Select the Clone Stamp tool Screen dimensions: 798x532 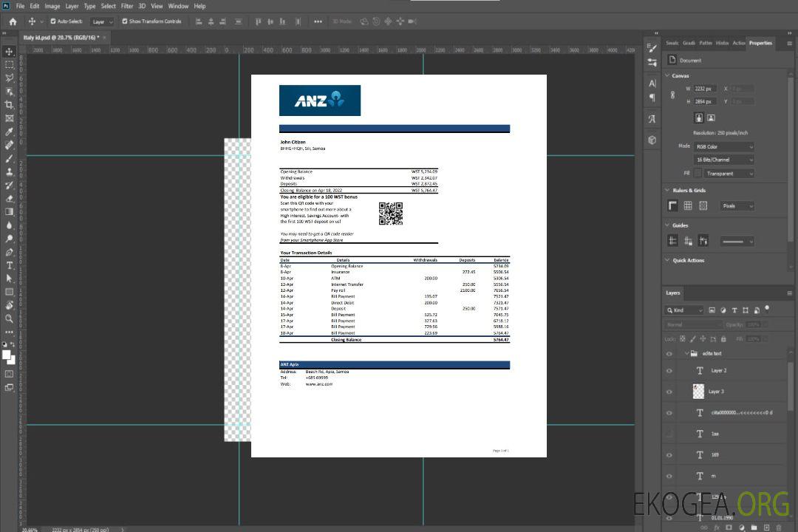coord(9,172)
